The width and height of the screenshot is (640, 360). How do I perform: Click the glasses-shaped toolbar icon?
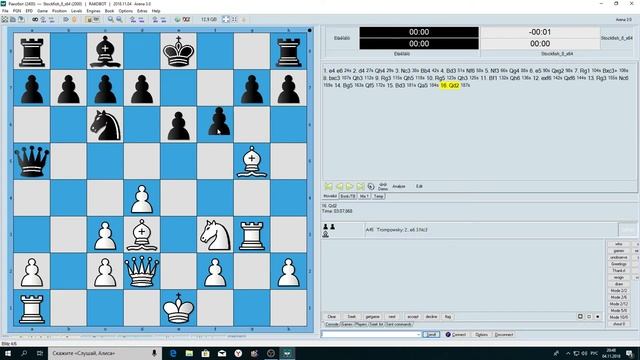coord(35,19)
